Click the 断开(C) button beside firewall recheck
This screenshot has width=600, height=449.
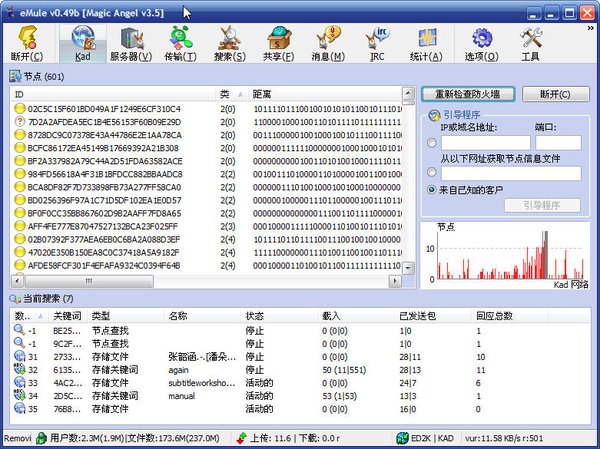(x=556, y=94)
